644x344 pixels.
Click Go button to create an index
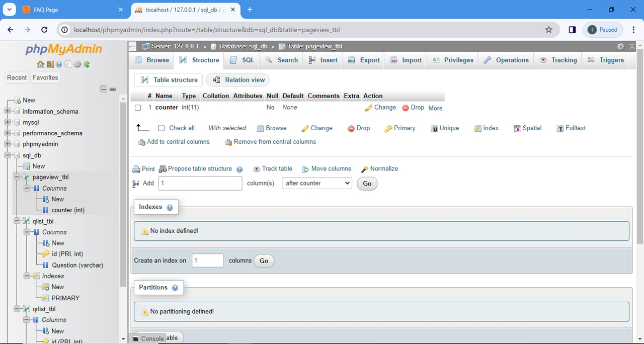[x=264, y=261]
